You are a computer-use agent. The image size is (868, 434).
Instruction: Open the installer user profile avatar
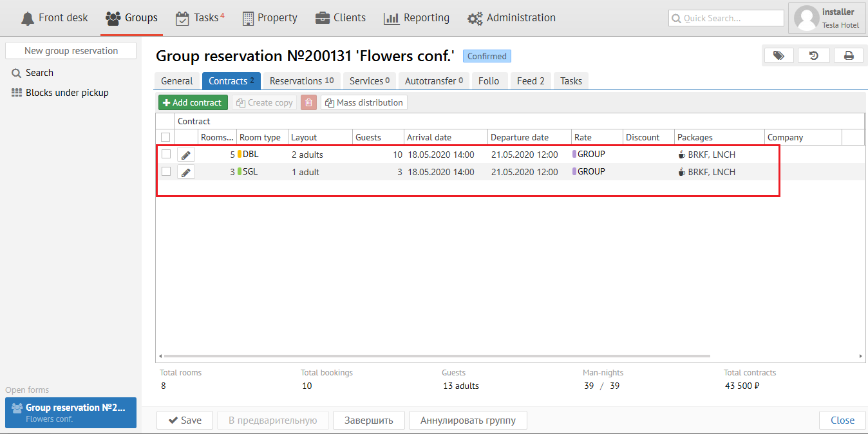point(806,18)
